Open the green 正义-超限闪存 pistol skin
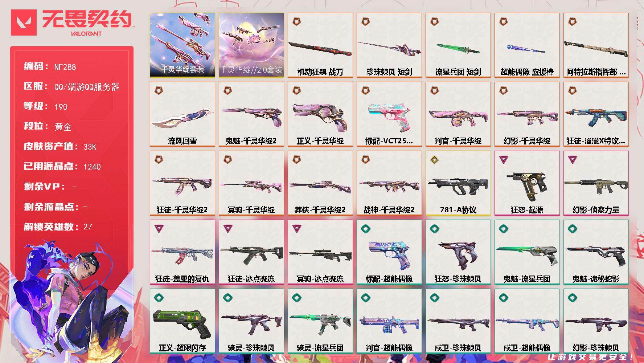The width and height of the screenshot is (644, 363). 182,321
